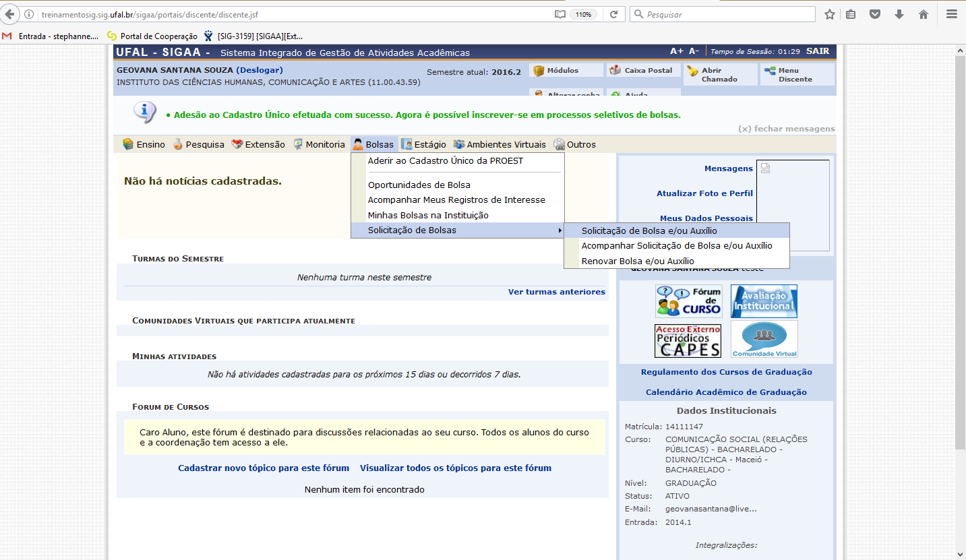966x560 pixels.
Task: Expand the Ensino menu
Action: tap(144, 144)
